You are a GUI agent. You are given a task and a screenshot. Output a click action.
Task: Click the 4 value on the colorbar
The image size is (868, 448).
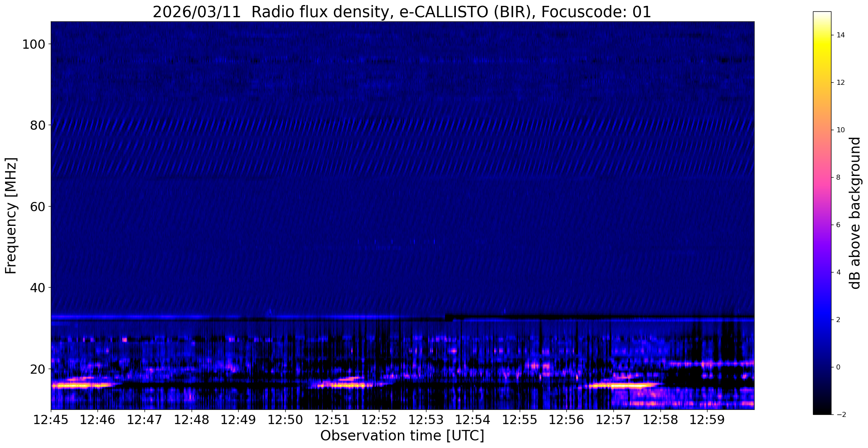(x=839, y=272)
